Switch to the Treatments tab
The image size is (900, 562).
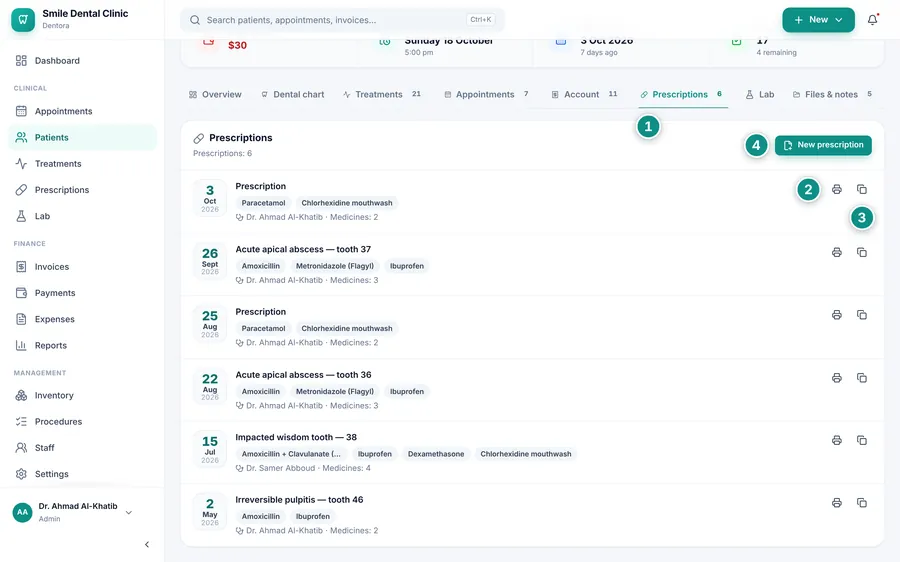tap(382, 95)
